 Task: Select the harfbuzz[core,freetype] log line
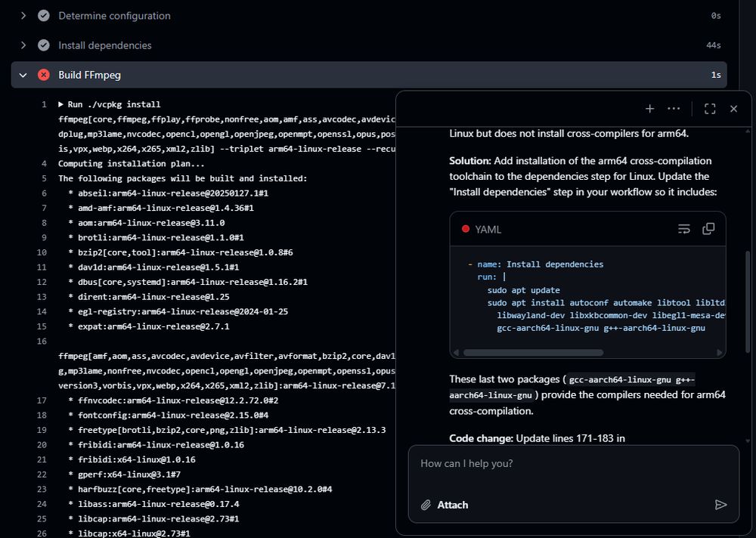(x=200, y=490)
